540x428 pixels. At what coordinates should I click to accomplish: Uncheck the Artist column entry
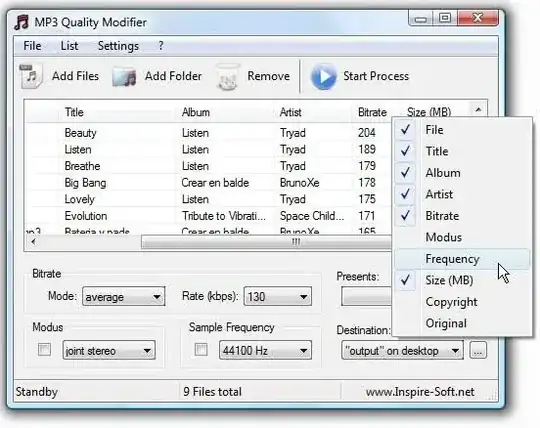(x=462, y=194)
